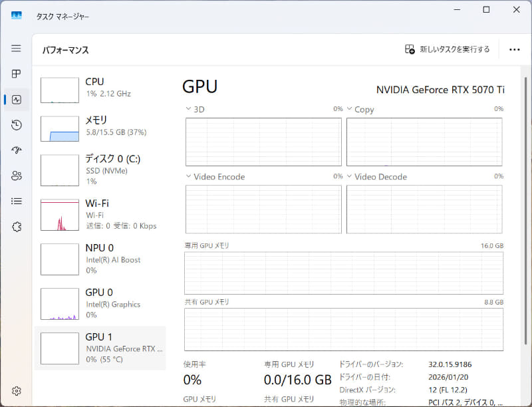Click the navigation hamburger menu
The image size is (532, 407).
tap(16, 48)
